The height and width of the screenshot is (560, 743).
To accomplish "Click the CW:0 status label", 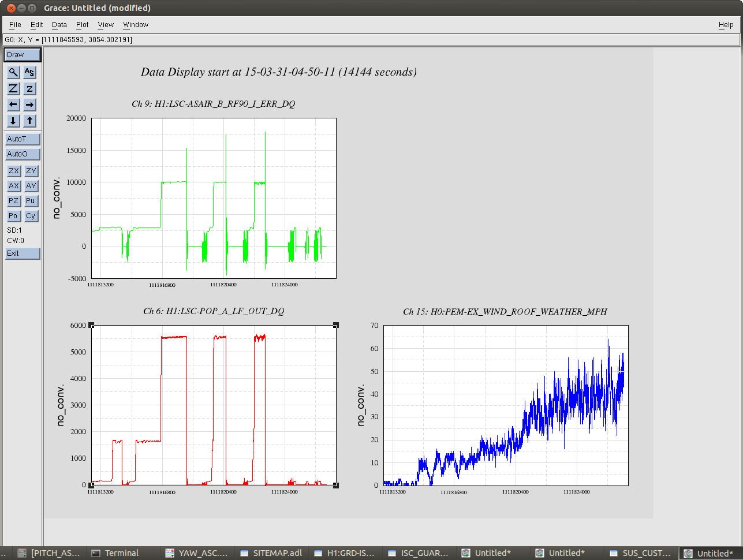I will tap(16, 241).
